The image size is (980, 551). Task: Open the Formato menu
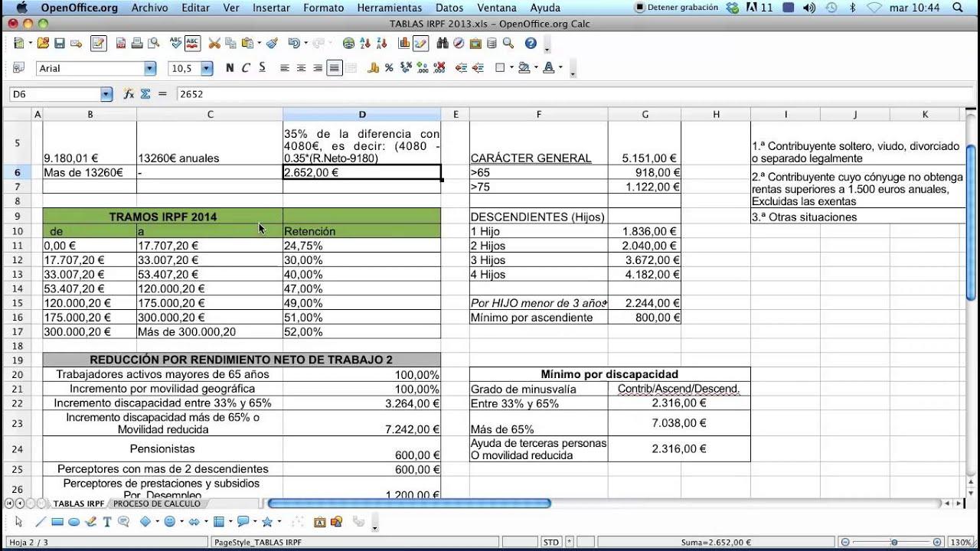pos(323,8)
